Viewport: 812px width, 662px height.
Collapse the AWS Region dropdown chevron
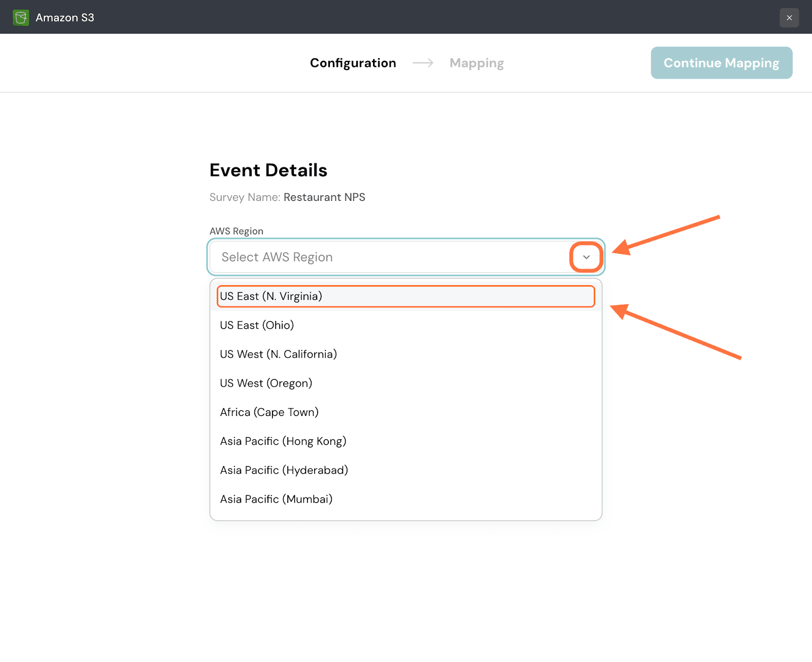coord(586,257)
